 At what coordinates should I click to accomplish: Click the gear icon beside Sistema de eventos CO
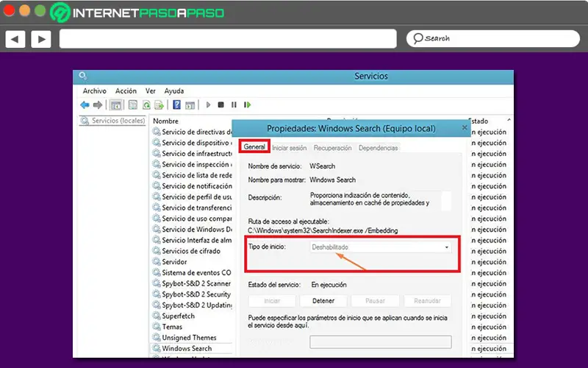point(156,272)
